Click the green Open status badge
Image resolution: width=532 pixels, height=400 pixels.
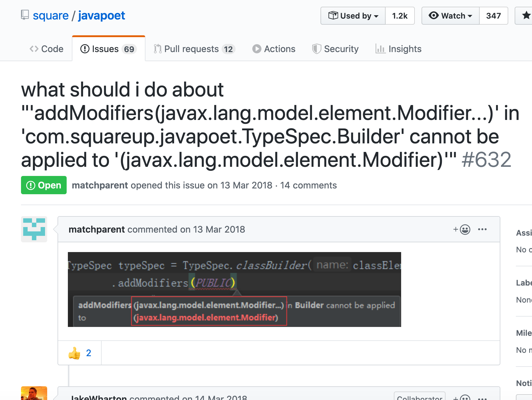[44, 185]
